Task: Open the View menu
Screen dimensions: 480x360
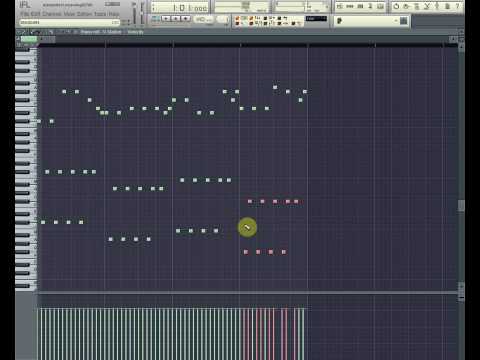Action: (x=70, y=14)
